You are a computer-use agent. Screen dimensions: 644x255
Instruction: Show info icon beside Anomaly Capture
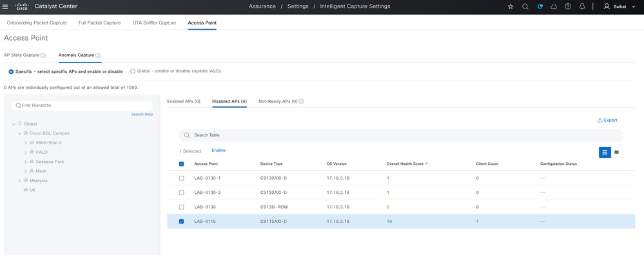coord(98,55)
